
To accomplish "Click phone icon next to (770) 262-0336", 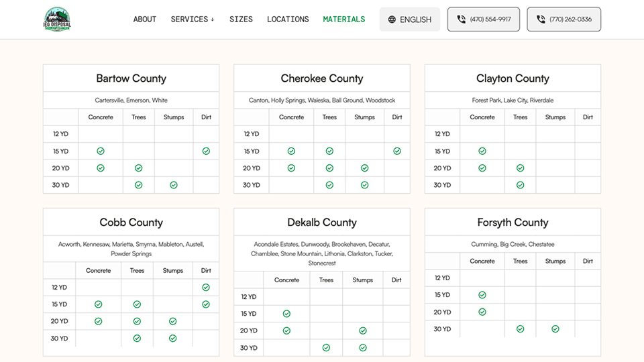I will tap(541, 19).
